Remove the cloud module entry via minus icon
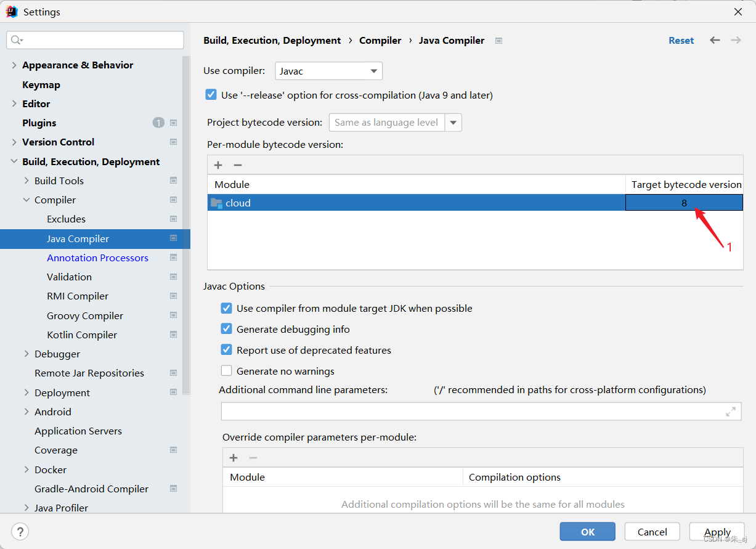 pos(238,165)
